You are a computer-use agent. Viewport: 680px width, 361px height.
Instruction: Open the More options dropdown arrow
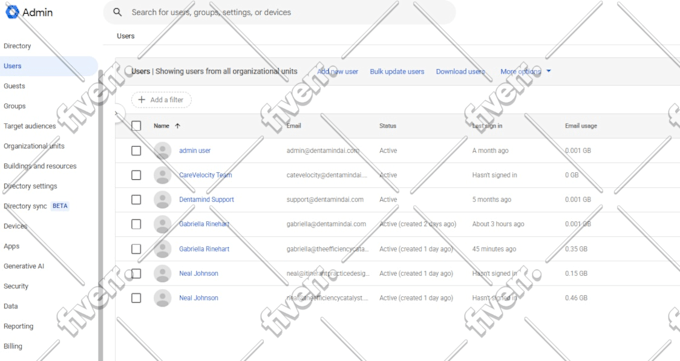click(x=549, y=71)
